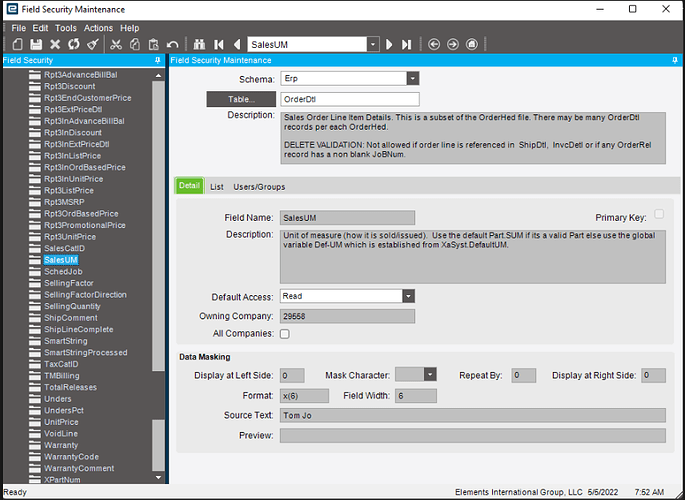
Task: Click the folder icon beside UnitPrice
Action: pyautogui.click(x=35, y=422)
